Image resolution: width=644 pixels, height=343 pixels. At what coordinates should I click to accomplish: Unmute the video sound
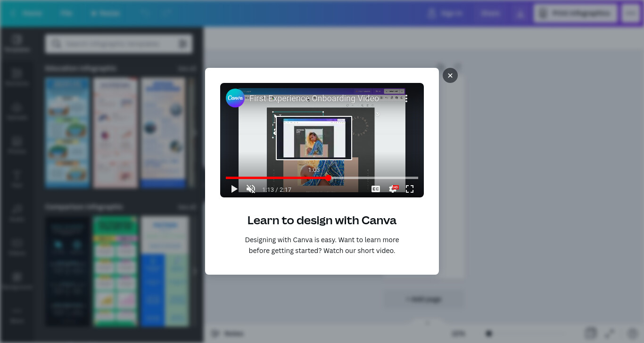(x=251, y=189)
